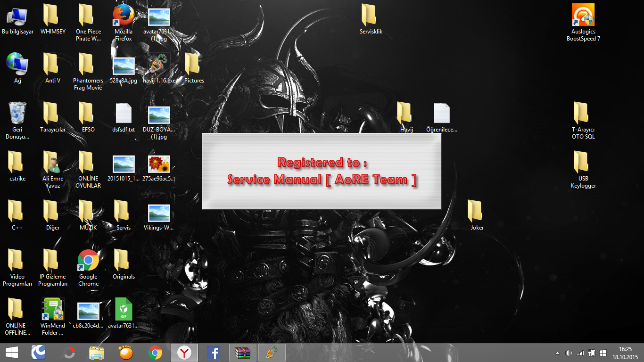The width and height of the screenshot is (644, 362).
Task: Open Facebook app from taskbar
Action: pos(214,353)
